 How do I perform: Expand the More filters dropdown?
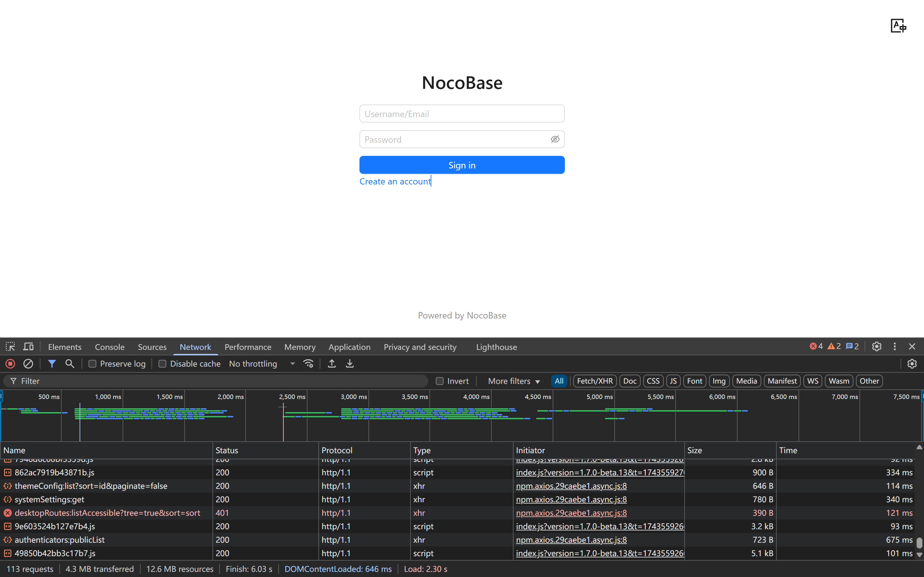pyautogui.click(x=514, y=381)
